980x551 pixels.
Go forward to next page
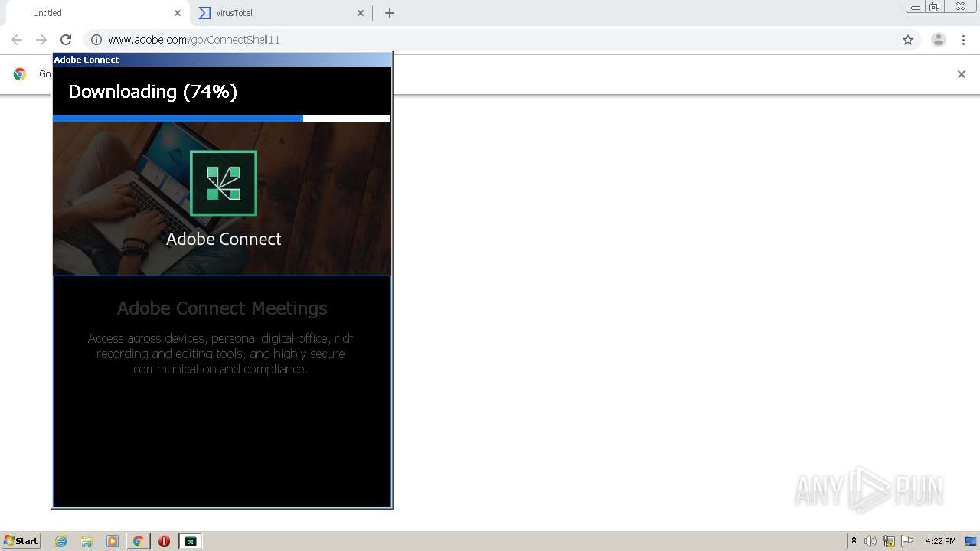point(41,40)
